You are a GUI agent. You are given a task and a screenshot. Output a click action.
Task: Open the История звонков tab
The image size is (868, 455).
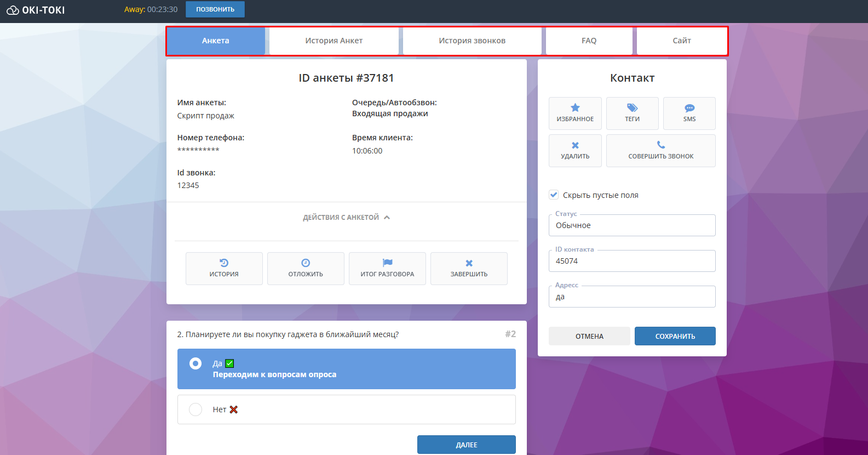coord(472,41)
